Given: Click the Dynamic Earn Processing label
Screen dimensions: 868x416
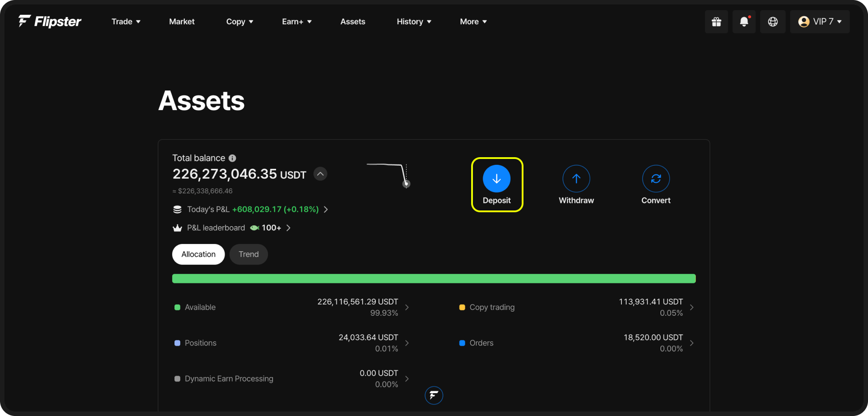Looking at the screenshot, I should (229, 379).
